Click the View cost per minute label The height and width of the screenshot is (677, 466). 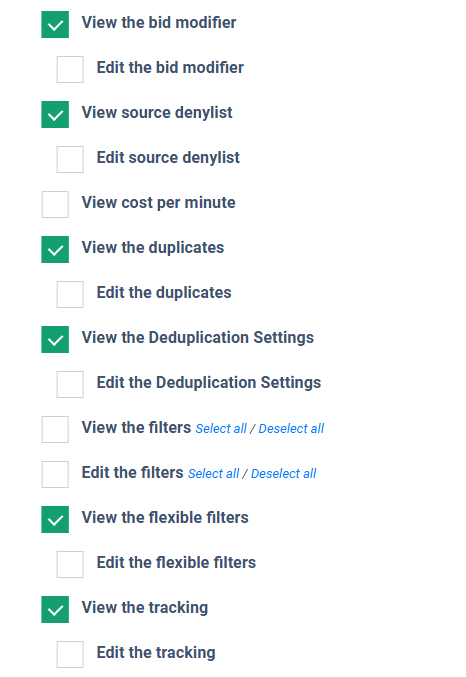159,202
